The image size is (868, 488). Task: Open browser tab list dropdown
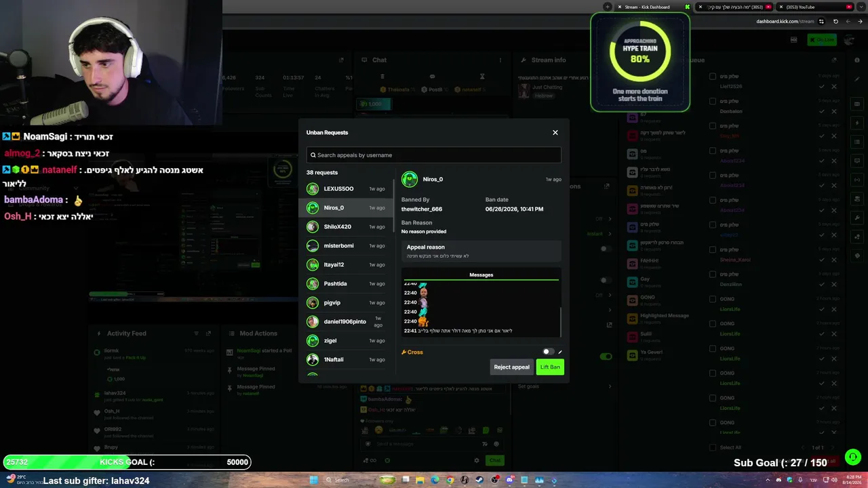point(861,7)
